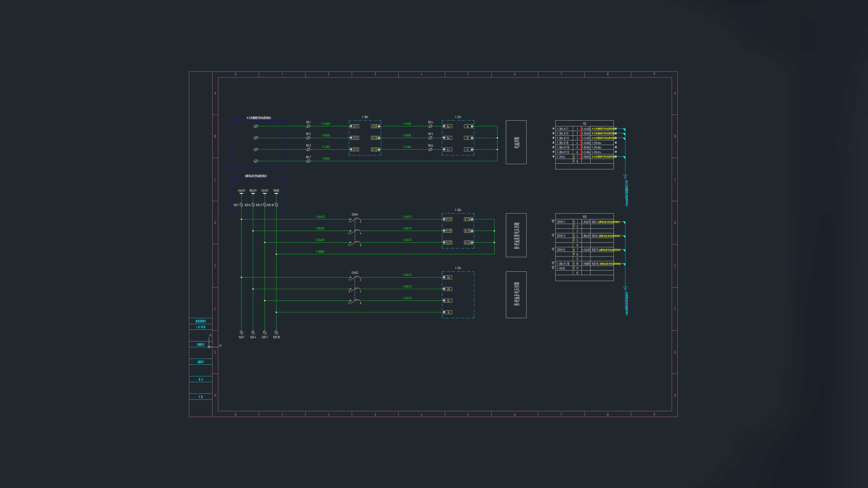Select the yellow X1.7 terminal box
The width and height of the screenshot is (868, 488).
[x=354, y=126]
